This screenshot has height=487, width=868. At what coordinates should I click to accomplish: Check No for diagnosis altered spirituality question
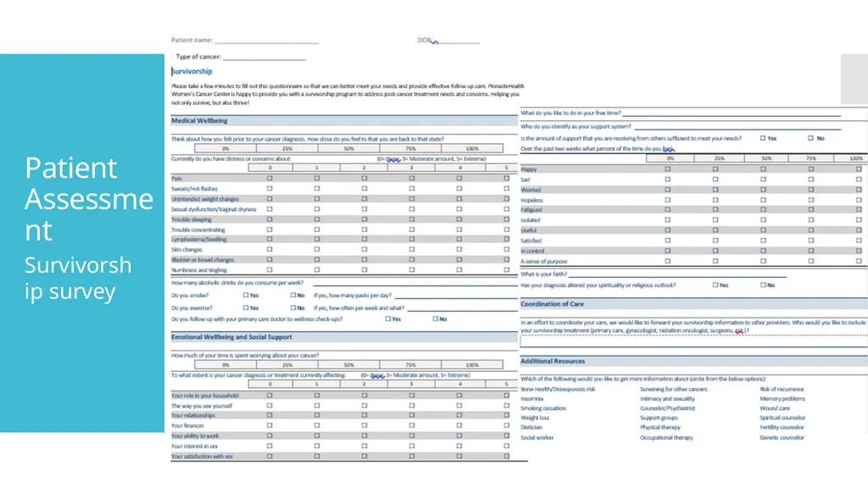coord(763,285)
